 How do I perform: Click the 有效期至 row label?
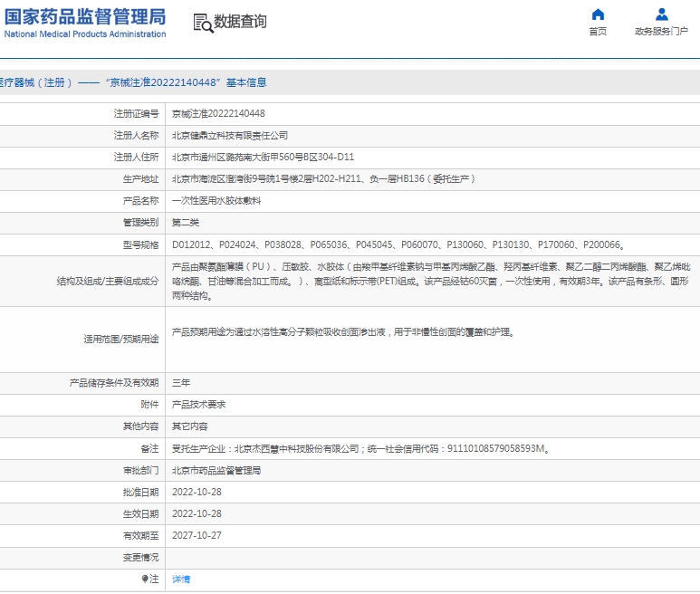[140, 535]
